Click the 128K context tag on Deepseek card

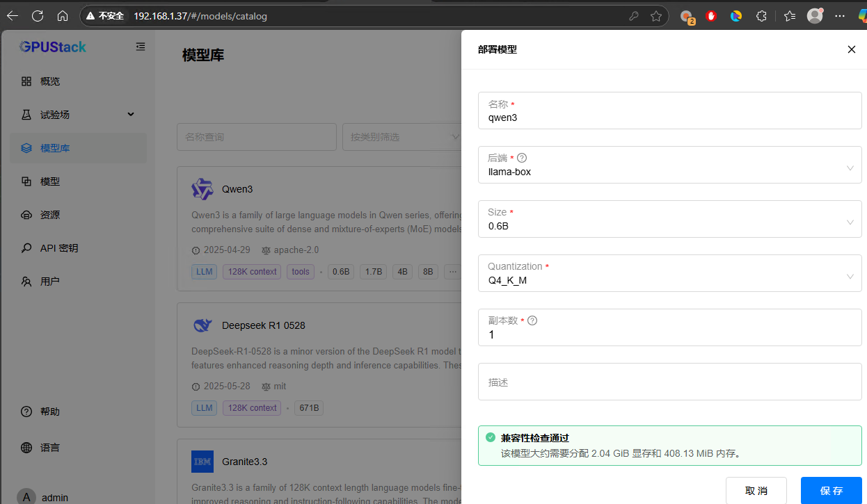pos(253,408)
